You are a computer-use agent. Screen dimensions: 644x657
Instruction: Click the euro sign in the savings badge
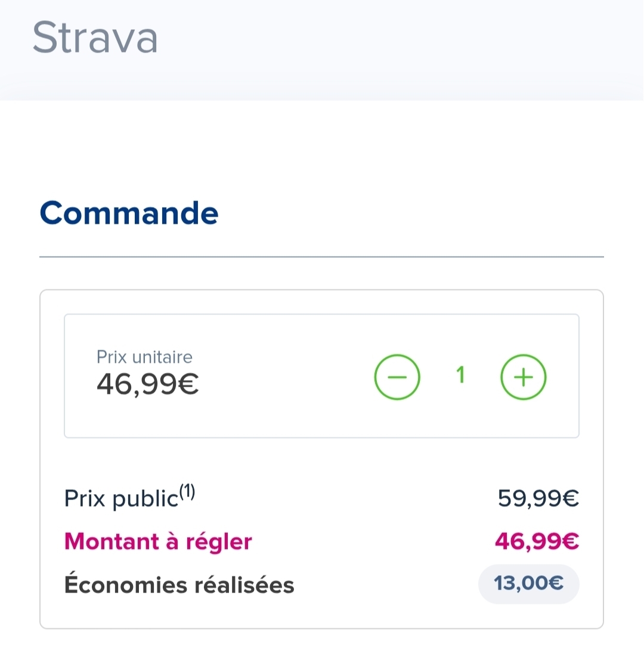coord(556,584)
